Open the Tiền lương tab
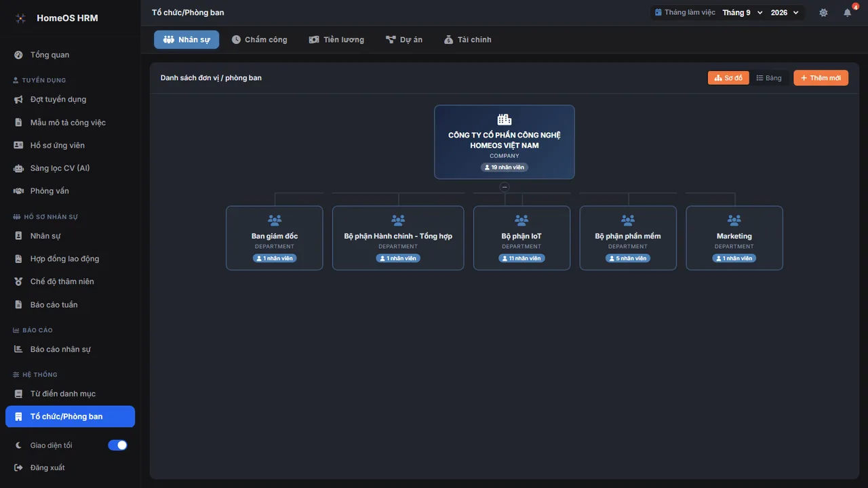The image size is (868, 488). point(336,39)
